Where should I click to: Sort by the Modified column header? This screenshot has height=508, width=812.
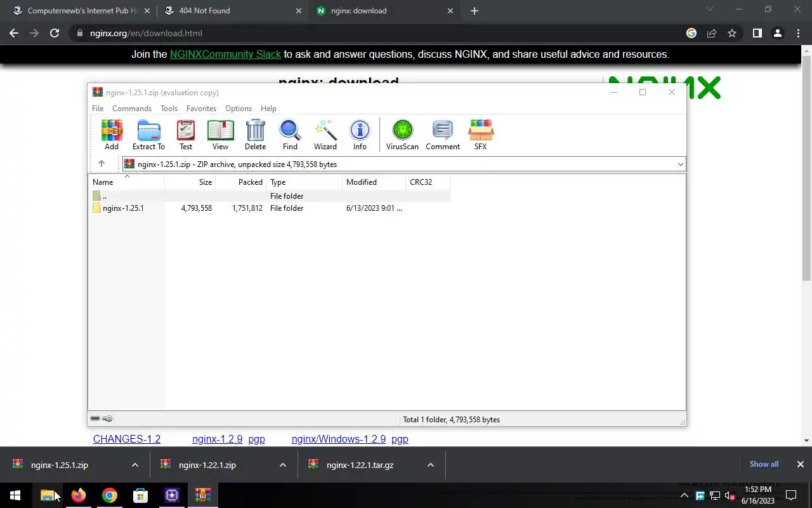[374, 182]
